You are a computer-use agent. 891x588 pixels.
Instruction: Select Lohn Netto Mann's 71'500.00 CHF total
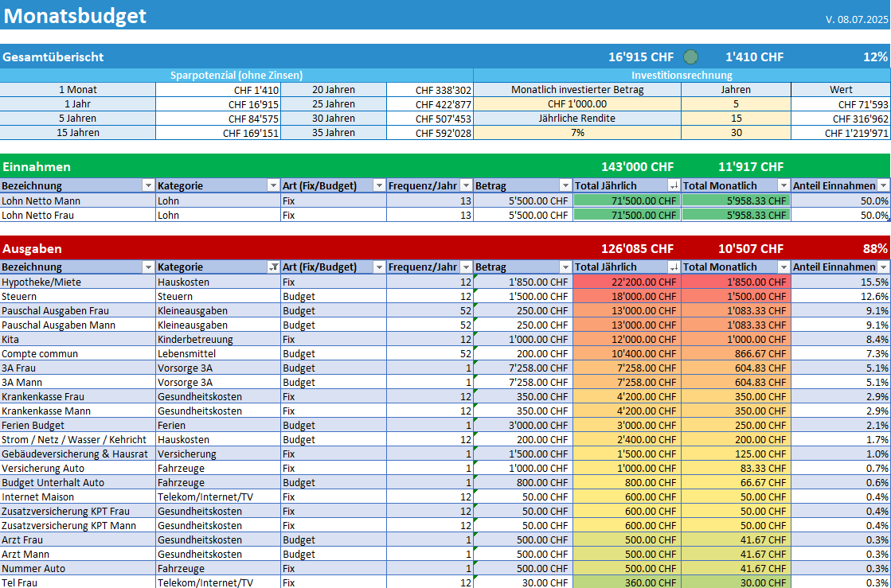627,201
